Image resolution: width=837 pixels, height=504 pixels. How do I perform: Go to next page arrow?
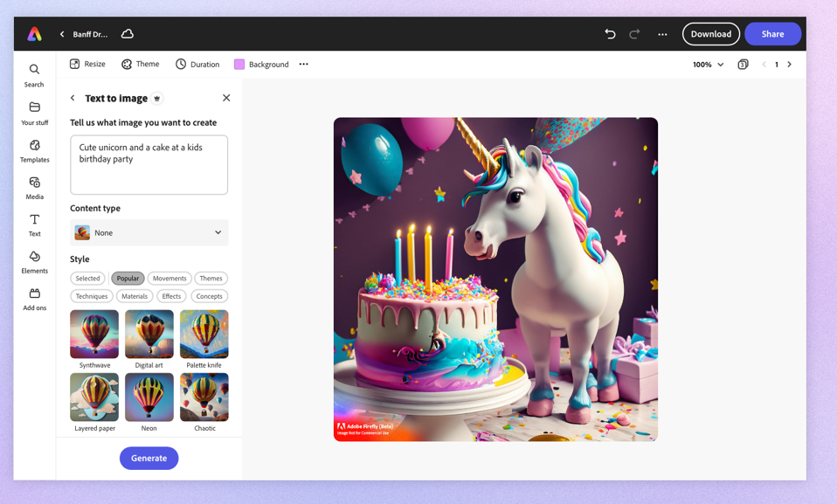790,65
